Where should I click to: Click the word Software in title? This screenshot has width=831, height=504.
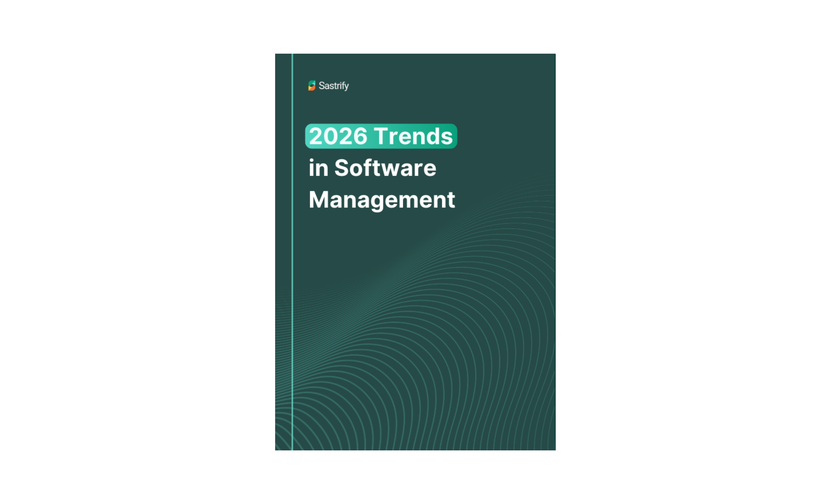pyautogui.click(x=385, y=168)
